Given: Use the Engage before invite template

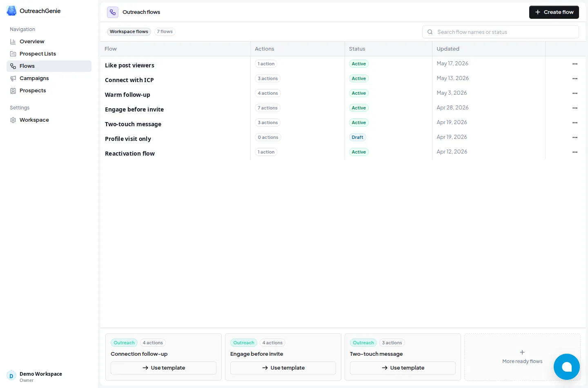Looking at the screenshot, I should click(x=283, y=368).
